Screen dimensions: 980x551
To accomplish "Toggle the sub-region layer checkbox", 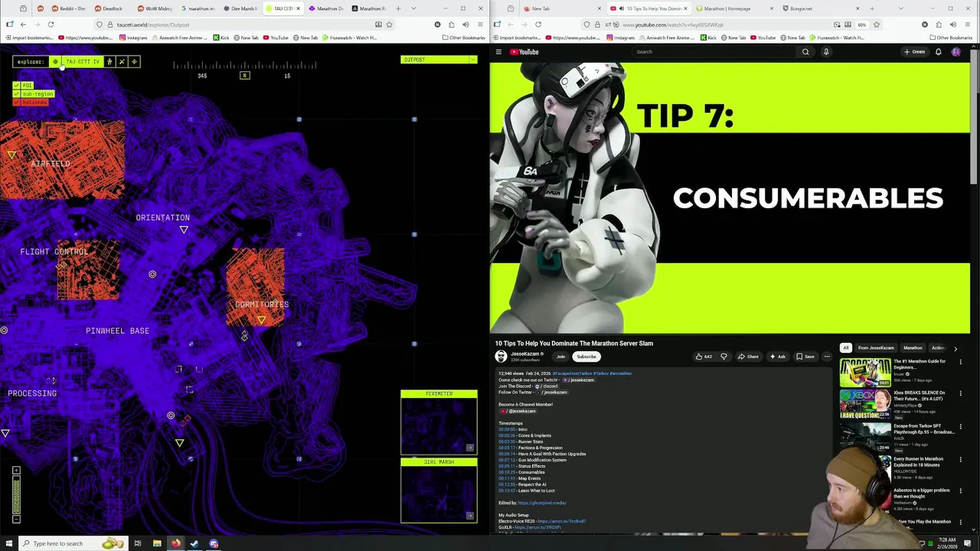I will [x=16, y=93].
